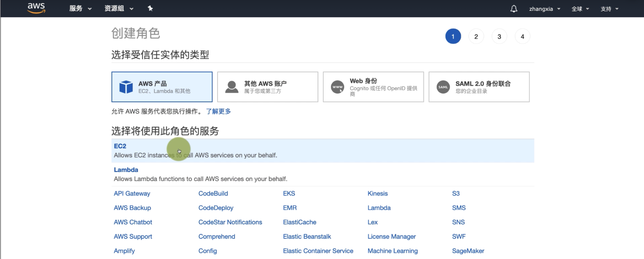Open the 支持 support dropdown
The width and height of the screenshot is (644, 259).
[x=609, y=9]
